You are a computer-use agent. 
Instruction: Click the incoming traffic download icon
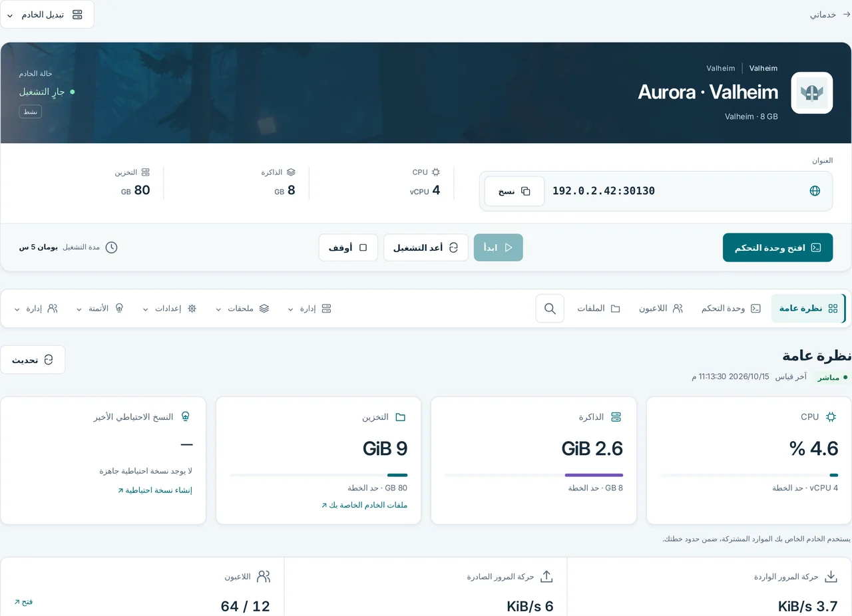coord(831,577)
